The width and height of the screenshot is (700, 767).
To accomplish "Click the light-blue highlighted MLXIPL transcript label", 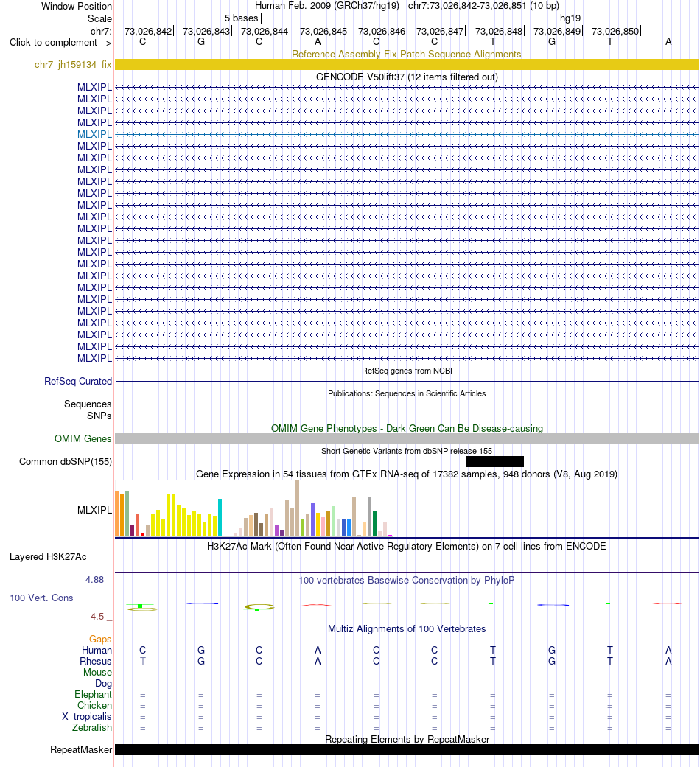I will [x=94, y=134].
